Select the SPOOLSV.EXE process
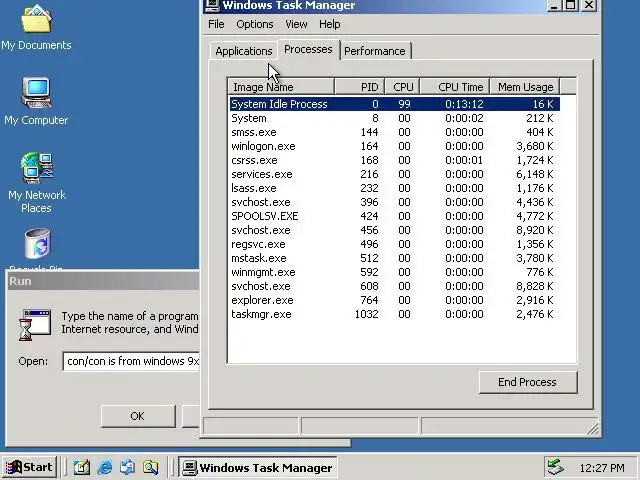The width and height of the screenshot is (640, 480). pyautogui.click(x=394, y=216)
